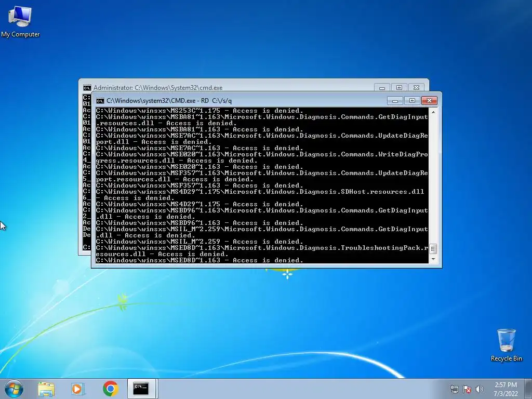
Task: Show the calendar from the 2:57 PM clock
Action: (506, 389)
